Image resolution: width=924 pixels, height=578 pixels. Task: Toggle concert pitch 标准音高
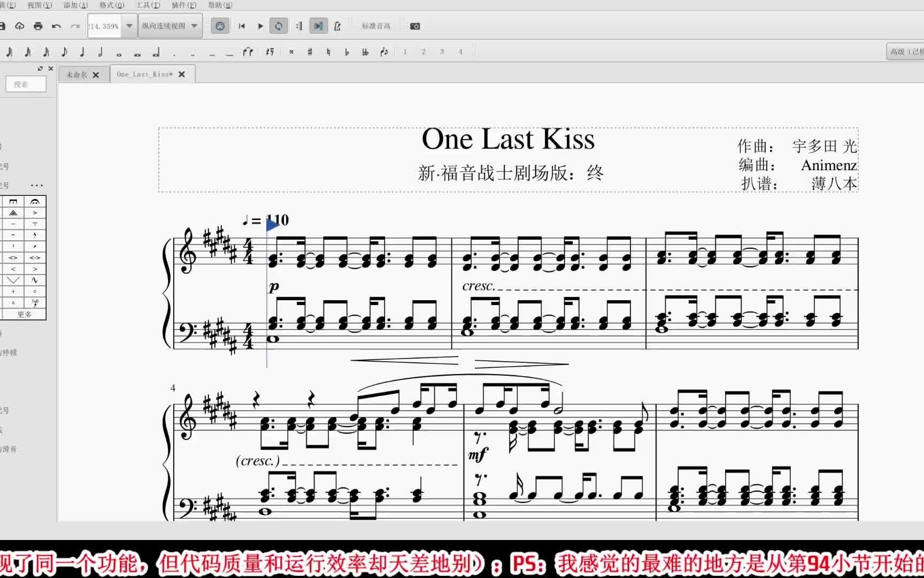point(376,26)
